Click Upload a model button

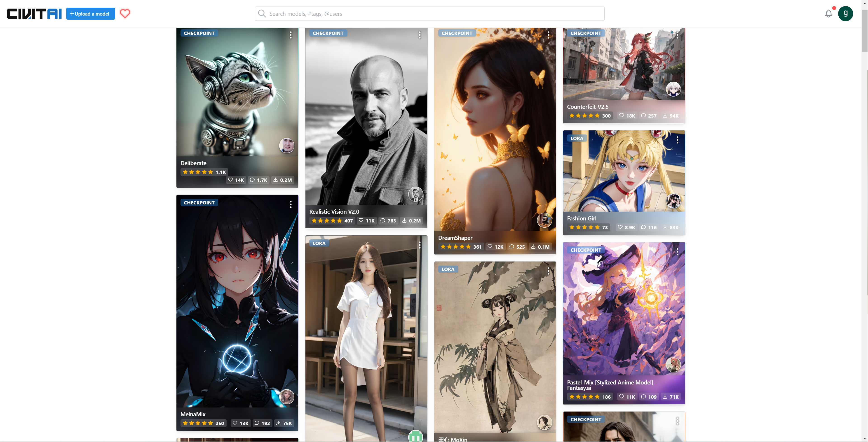90,14
